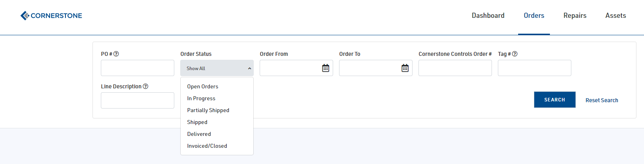Click the Reset Search link

[x=602, y=100]
